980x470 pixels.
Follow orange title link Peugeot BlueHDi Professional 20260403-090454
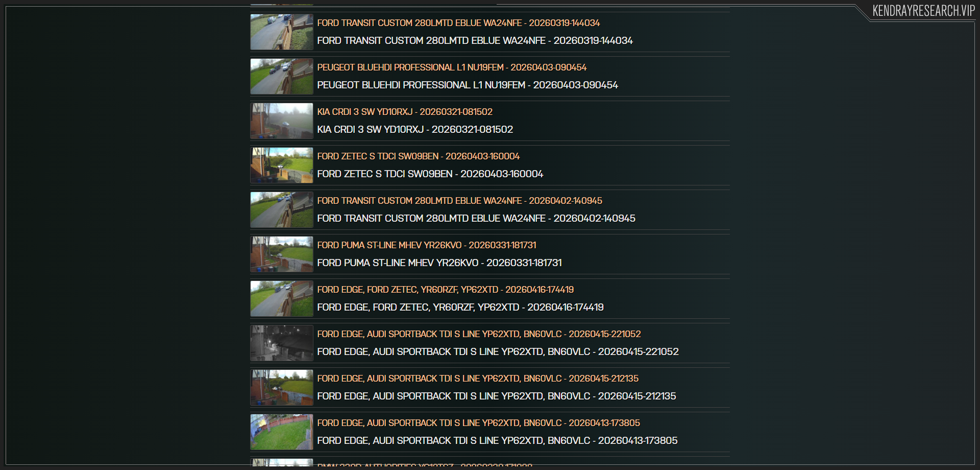click(x=452, y=67)
